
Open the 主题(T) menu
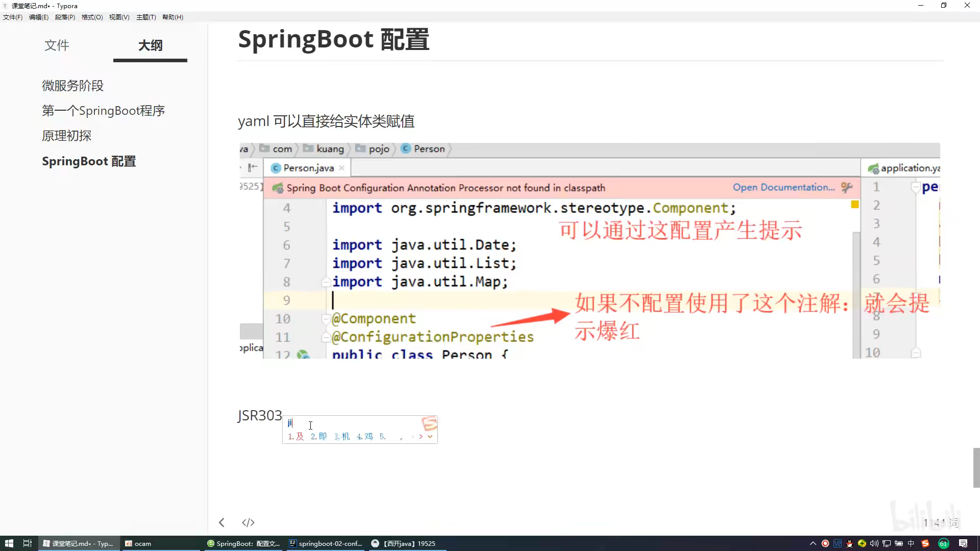(x=146, y=17)
